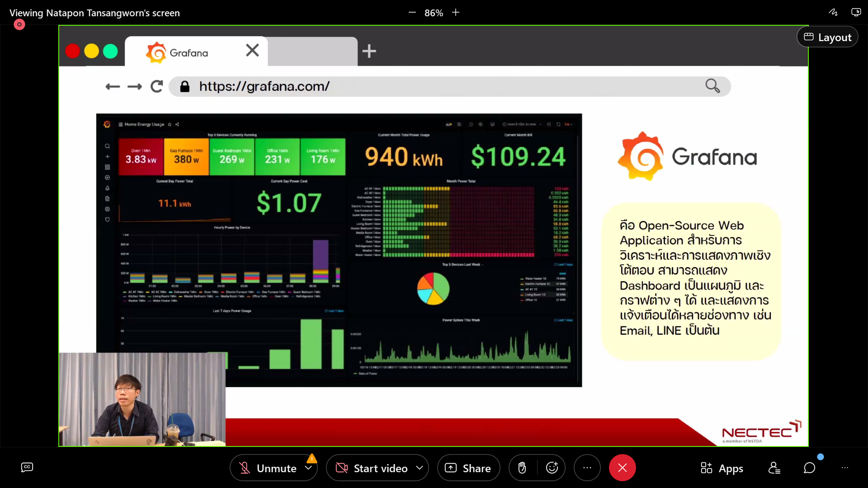Add a new browser tab with plus
Image resolution: width=868 pixels, height=488 pixels.
pos(369,51)
